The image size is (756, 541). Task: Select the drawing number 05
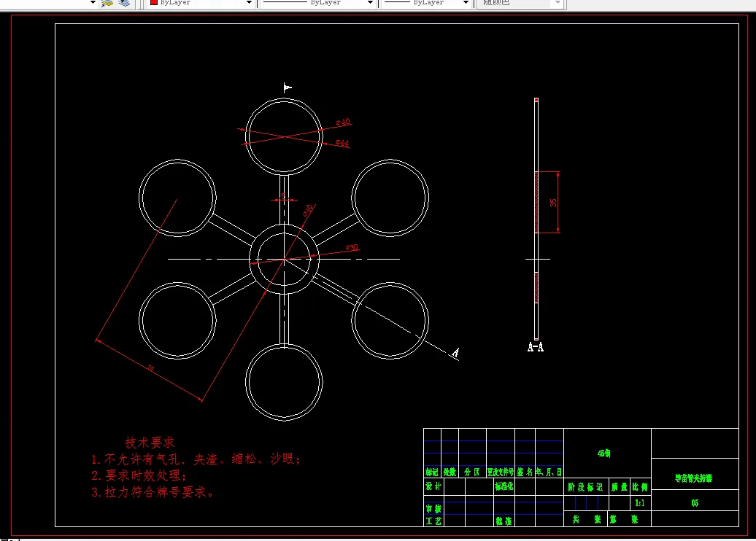click(695, 503)
